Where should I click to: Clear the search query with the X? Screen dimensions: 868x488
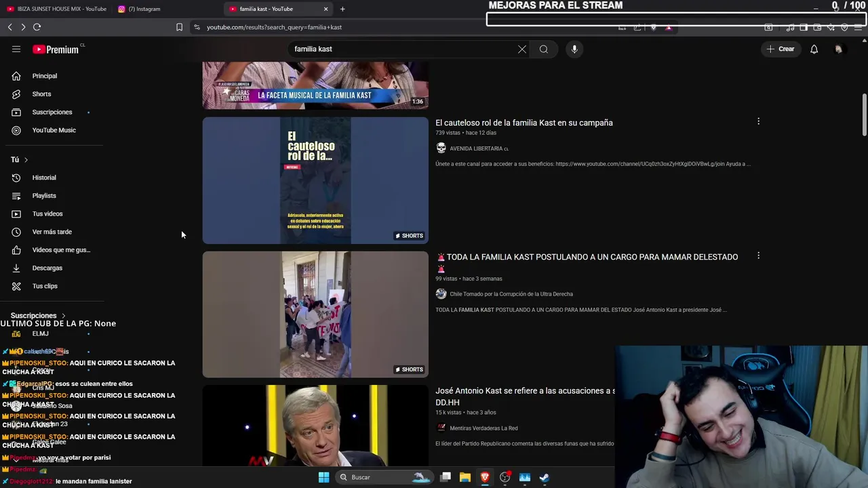coord(522,49)
